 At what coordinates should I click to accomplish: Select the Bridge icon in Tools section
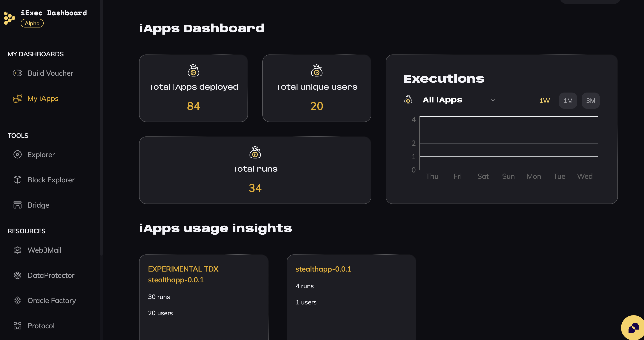(17, 205)
